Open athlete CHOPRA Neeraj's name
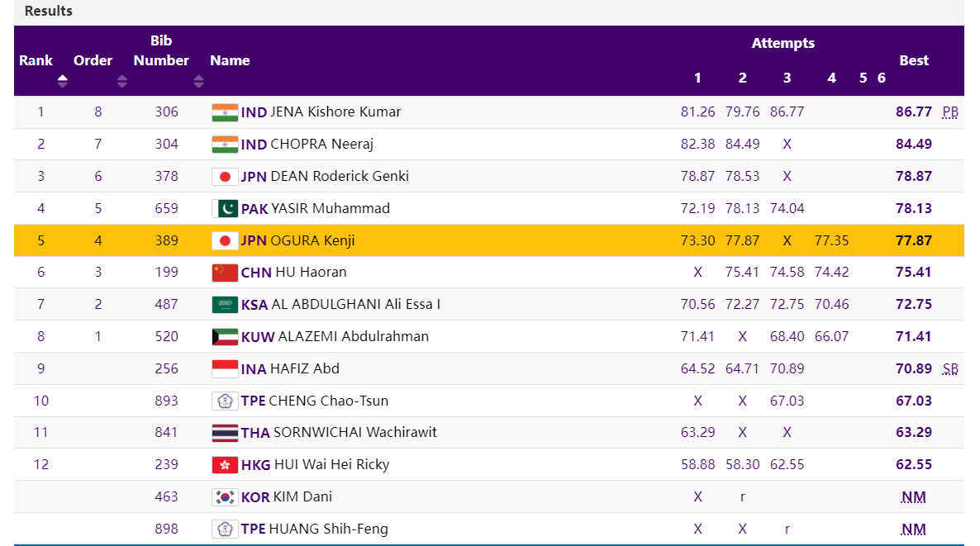The height and width of the screenshot is (546, 980). point(321,145)
